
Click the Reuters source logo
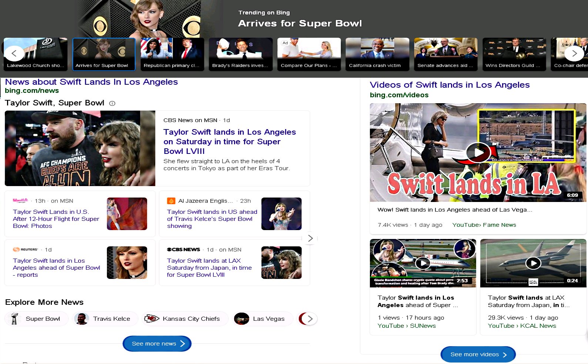coord(26,249)
